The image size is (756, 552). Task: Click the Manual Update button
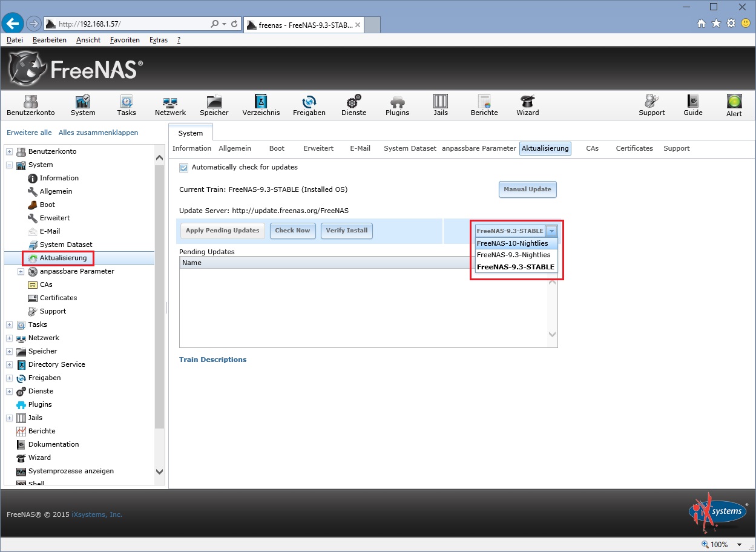(527, 189)
